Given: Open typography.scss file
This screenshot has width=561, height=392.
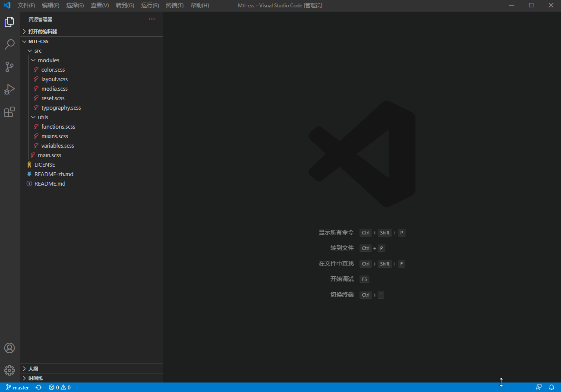Looking at the screenshot, I should coord(91,107).
